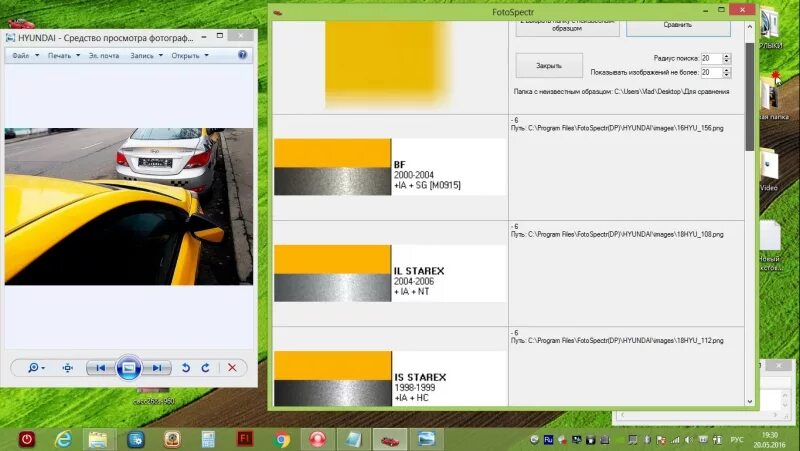Open the Файл menu in photo viewer
Image resolution: width=800 pixels, height=451 pixels.
[x=25, y=56]
